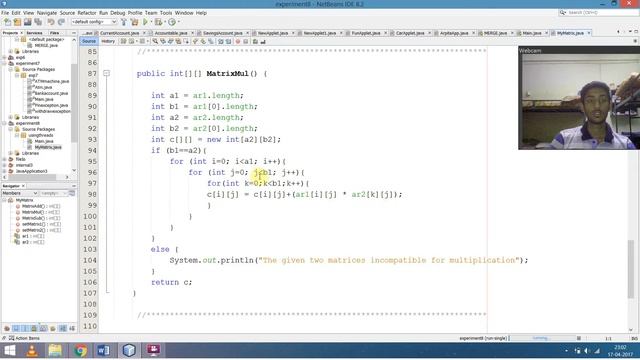Switch to the NetBeans cube taskbar icon
Viewport: 640px width, 360px height.
coord(129,350)
